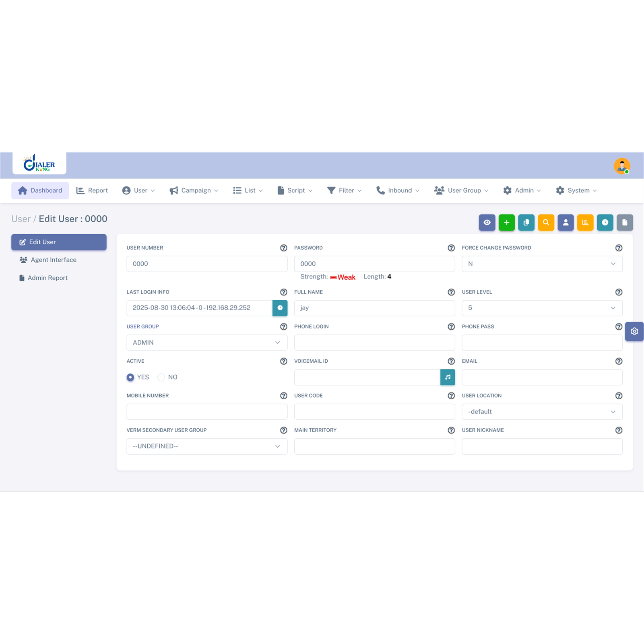Expand the User Group nav menu

pos(461,190)
